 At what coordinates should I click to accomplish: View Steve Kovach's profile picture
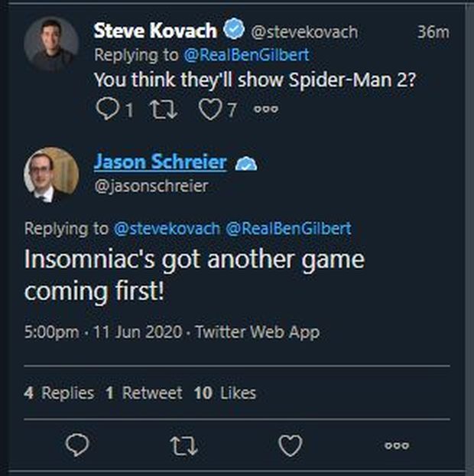click(x=51, y=44)
